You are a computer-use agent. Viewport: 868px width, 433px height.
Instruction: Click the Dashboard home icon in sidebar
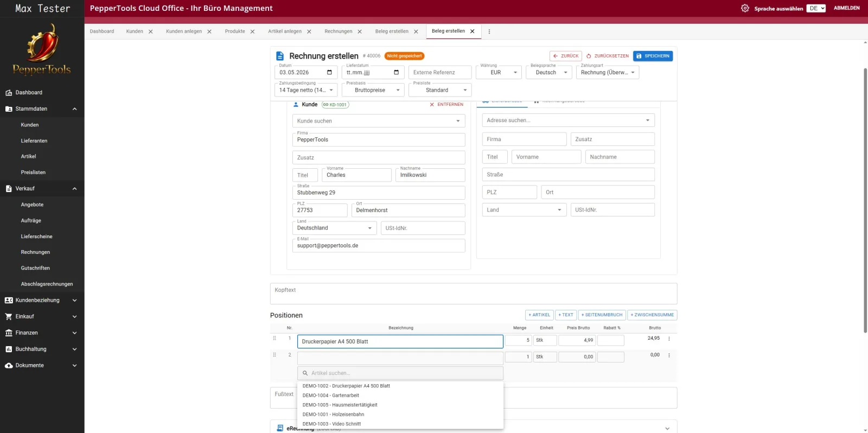[9, 93]
